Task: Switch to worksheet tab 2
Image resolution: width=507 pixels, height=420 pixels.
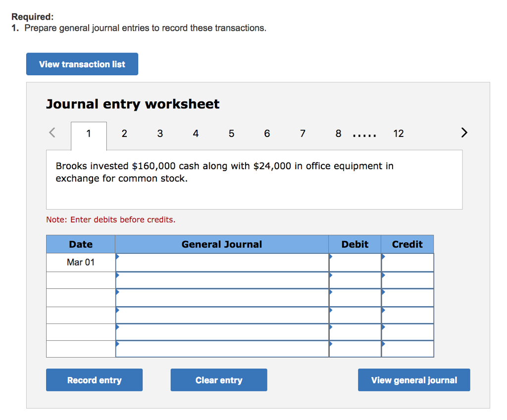Action: [124, 134]
